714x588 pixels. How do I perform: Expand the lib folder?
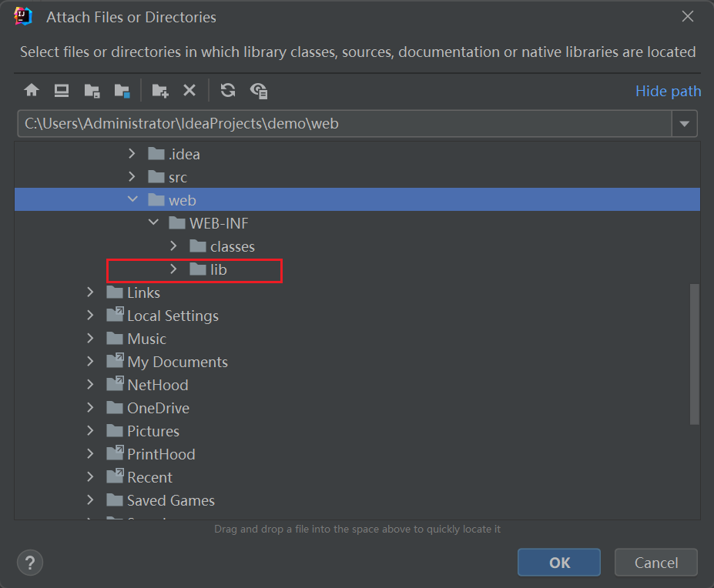(173, 269)
